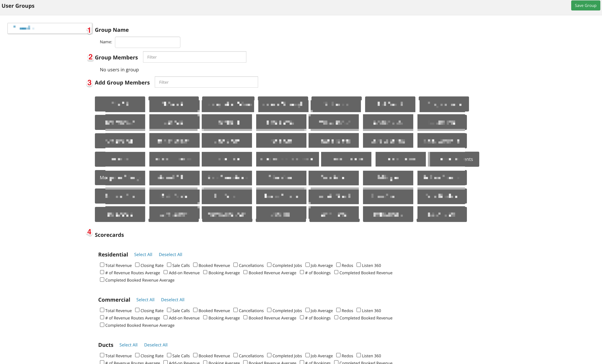Screen dimensions: 602x364
Task: Check Ducts Cancellations checkbox
Action: coord(235,355)
